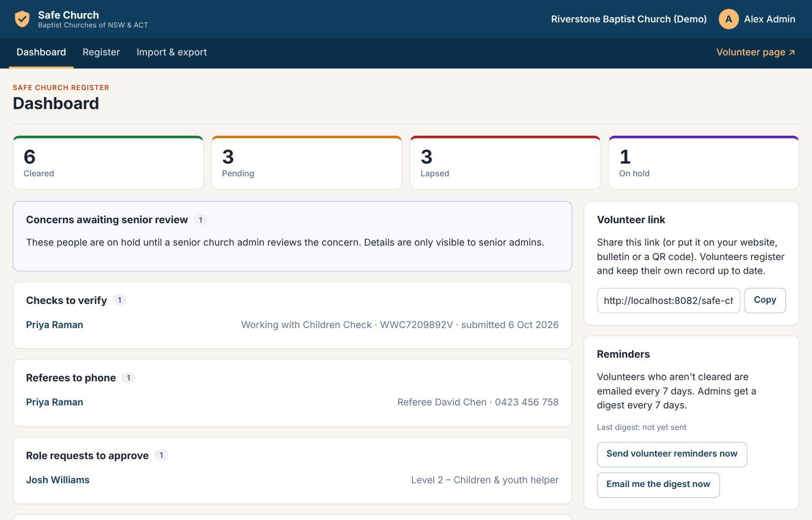The width and height of the screenshot is (812, 520).
Task: Click Baptist Churches of NSW & ACT subtitle
Action: click(93, 25)
